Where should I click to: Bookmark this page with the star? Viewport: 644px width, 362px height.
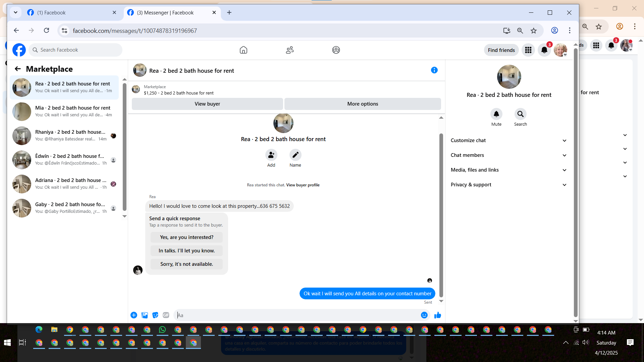tap(534, 31)
